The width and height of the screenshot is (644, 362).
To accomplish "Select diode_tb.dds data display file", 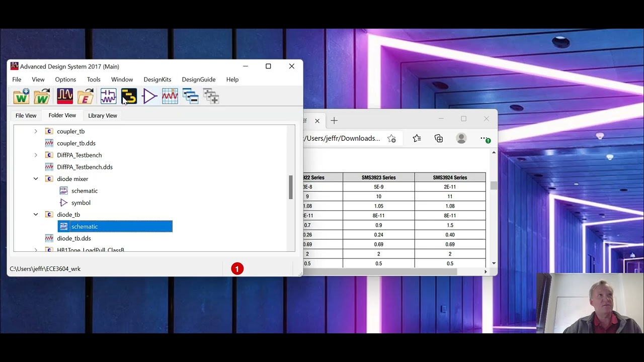I will pos(74,238).
